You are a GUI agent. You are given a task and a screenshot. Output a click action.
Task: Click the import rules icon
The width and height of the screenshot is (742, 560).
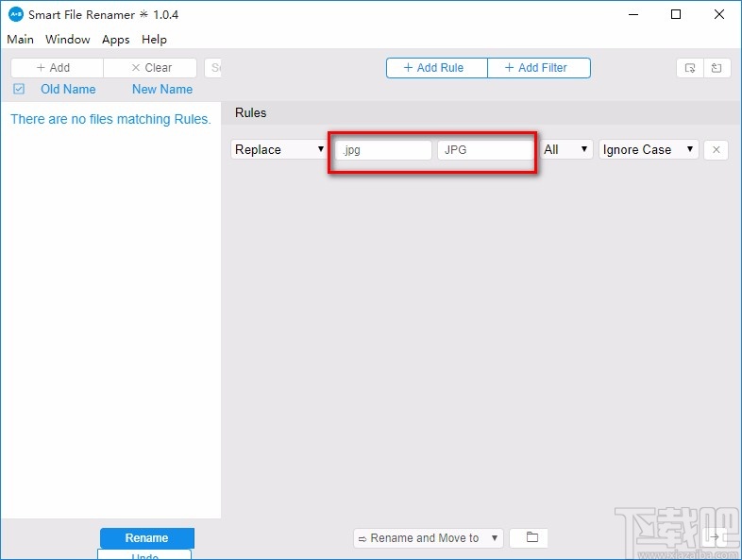(690, 68)
